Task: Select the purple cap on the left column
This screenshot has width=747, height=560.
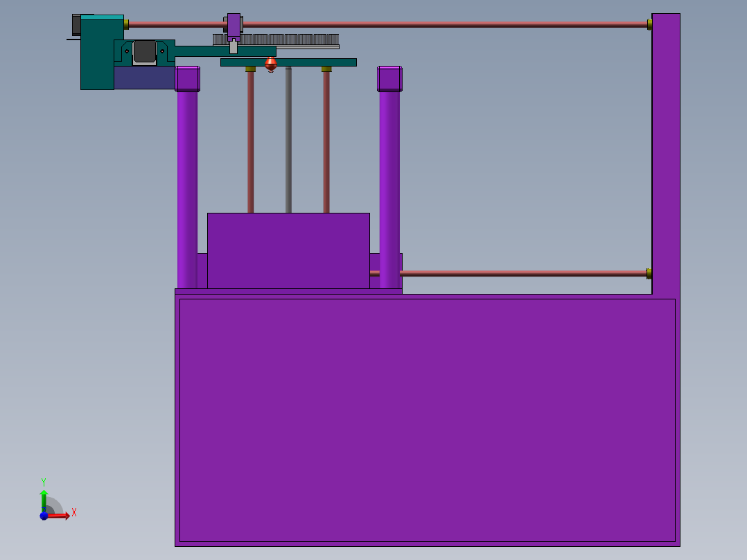Action: 187,78
